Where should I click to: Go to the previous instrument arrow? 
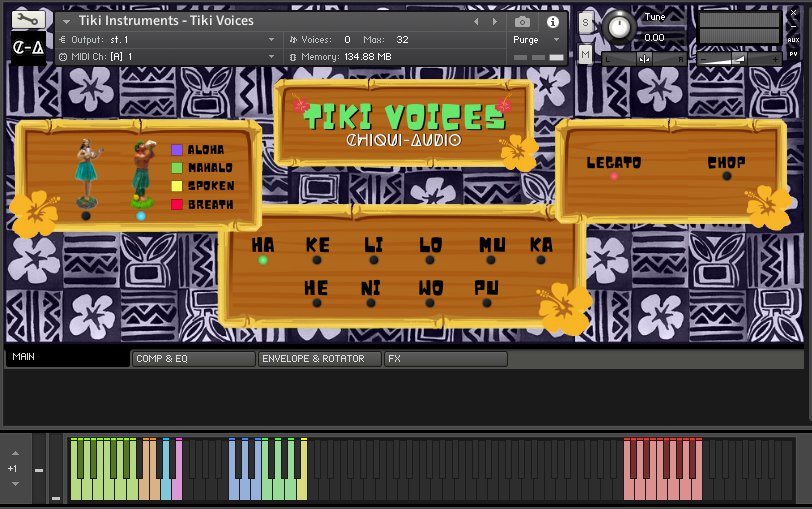pyautogui.click(x=476, y=21)
